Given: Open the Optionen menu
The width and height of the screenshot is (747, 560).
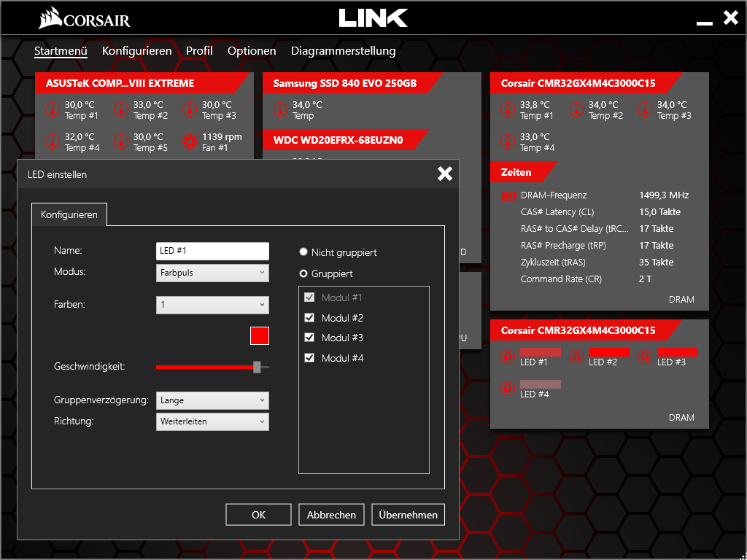Looking at the screenshot, I should 252,51.
